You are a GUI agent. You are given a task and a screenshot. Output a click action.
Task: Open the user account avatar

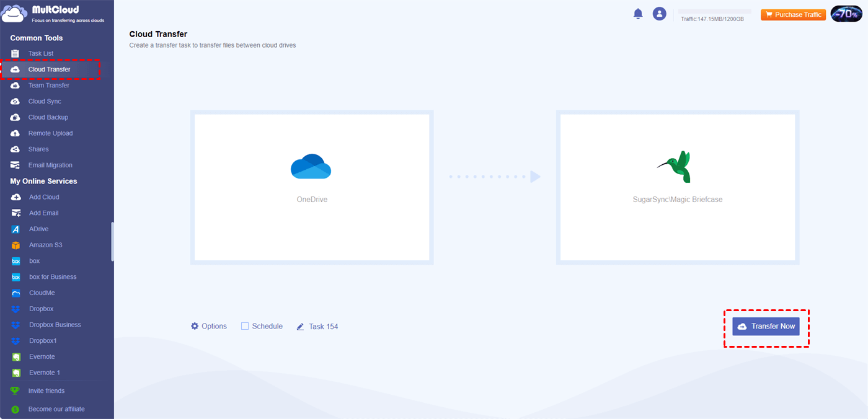point(659,14)
